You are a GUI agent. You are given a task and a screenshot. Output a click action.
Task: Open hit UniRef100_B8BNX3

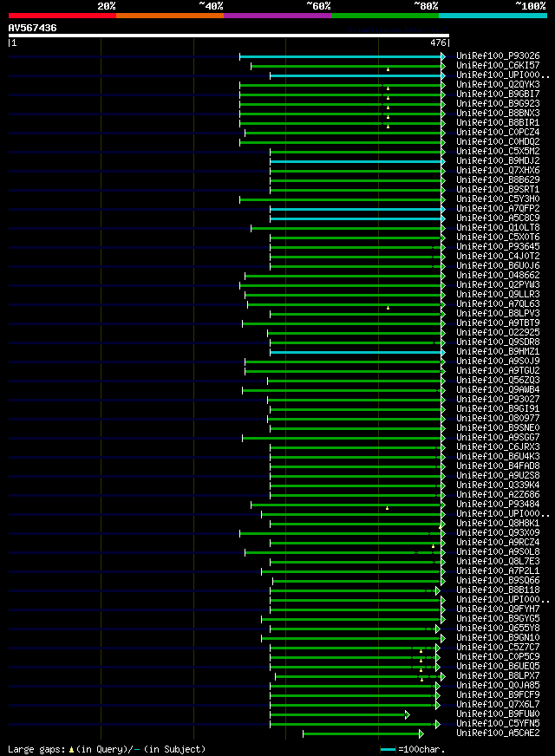click(498, 114)
